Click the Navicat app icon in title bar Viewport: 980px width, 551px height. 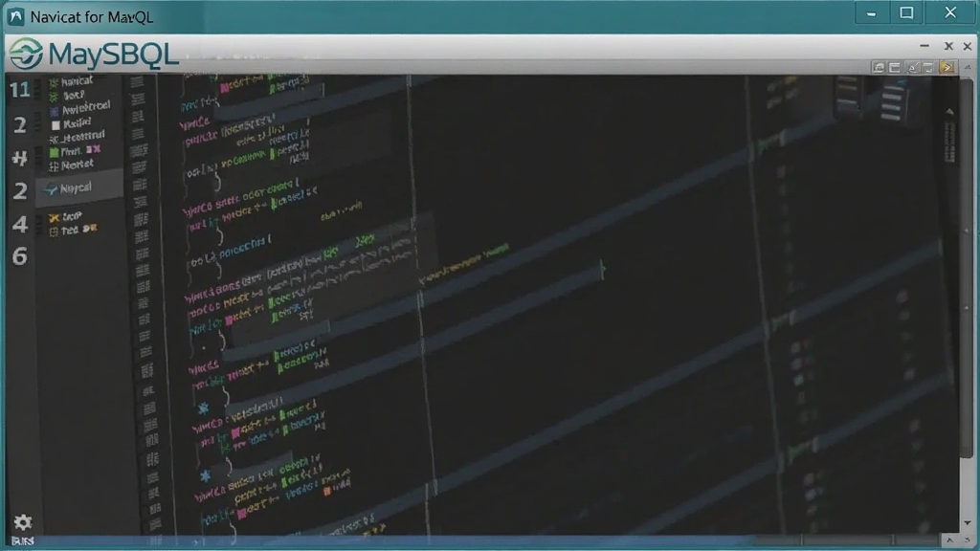(x=15, y=17)
